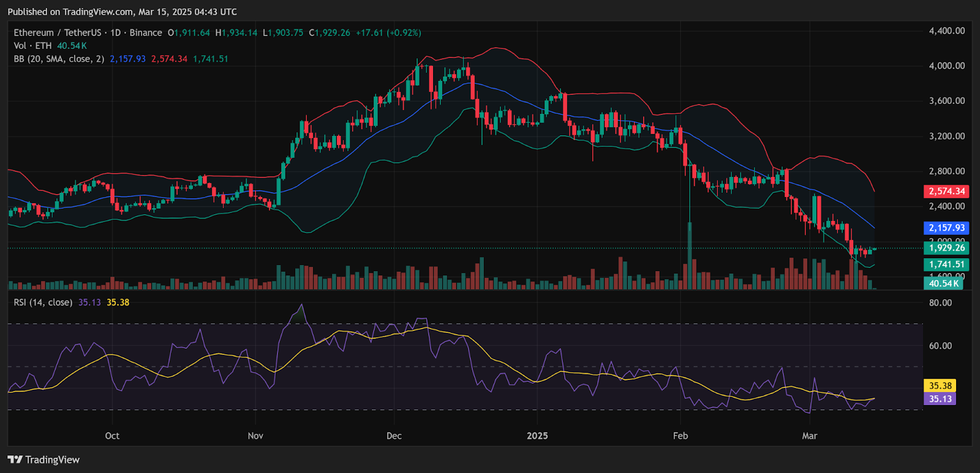Viewport: 980px width, 473px height.
Task: Click the yellow 35.38 RSI value tag
Action: [x=940, y=385]
